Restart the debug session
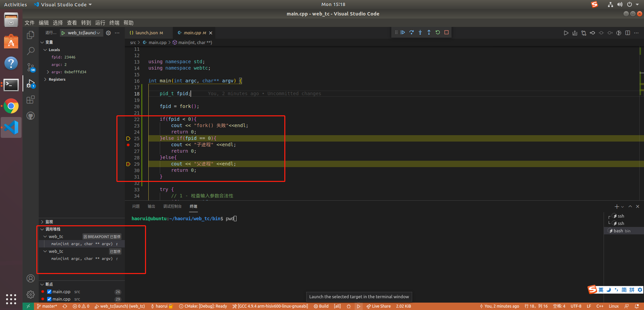Viewport: 644px width, 310px height. [438, 32]
